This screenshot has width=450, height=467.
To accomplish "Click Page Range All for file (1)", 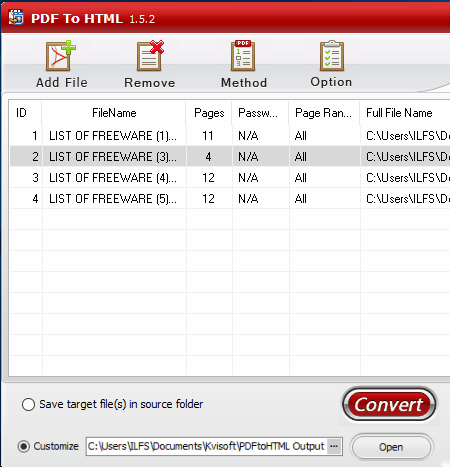I will click(x=301, y=136).
